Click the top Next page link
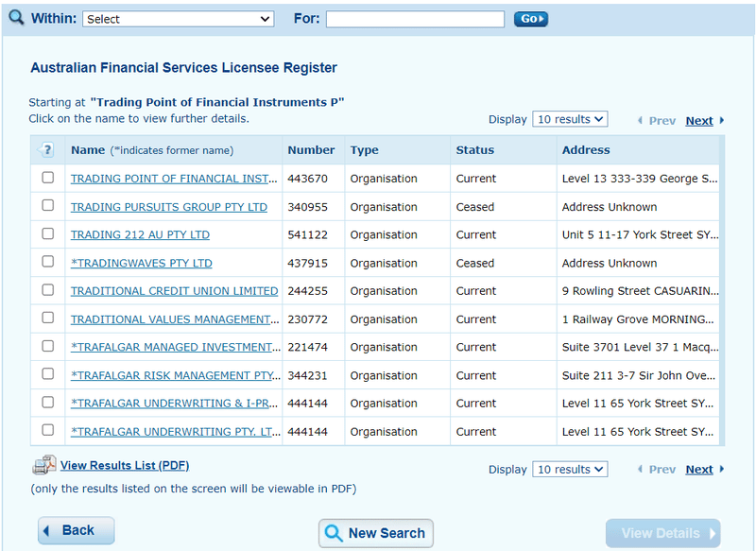The height and width of the screenshot is (551, 756). pyautogui.click(x=699, y=121)
